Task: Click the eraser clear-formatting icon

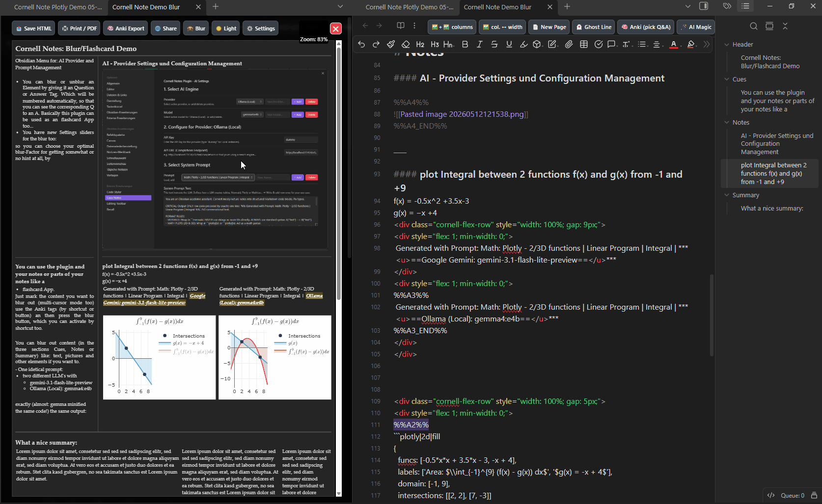Action: click(406, 44)
